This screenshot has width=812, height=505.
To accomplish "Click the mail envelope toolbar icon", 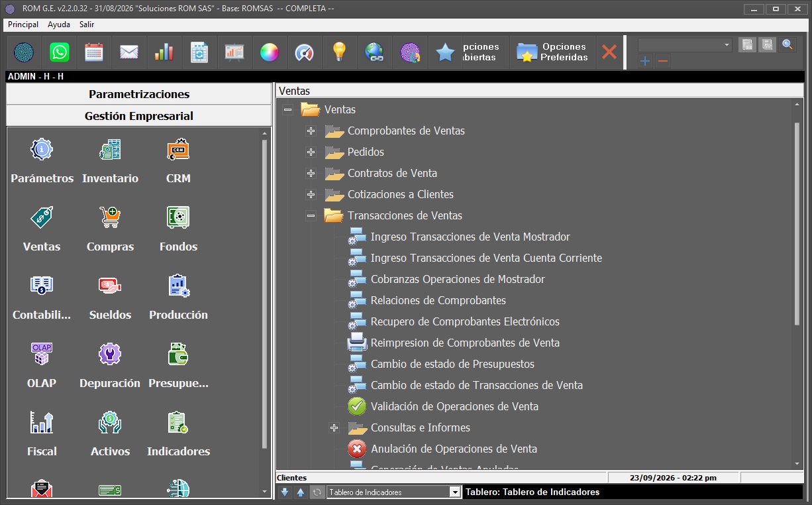I will 129,52.
